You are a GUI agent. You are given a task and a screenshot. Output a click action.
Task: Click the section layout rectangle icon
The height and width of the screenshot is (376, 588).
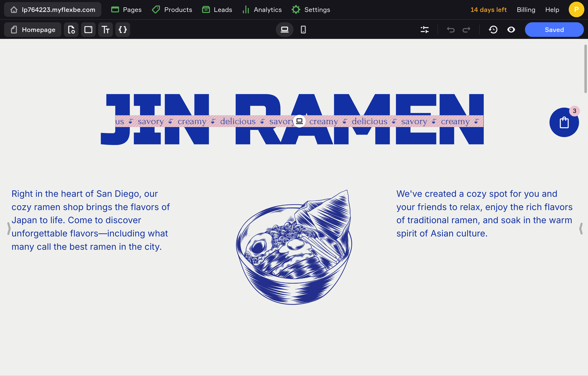(x=88, y=30)
